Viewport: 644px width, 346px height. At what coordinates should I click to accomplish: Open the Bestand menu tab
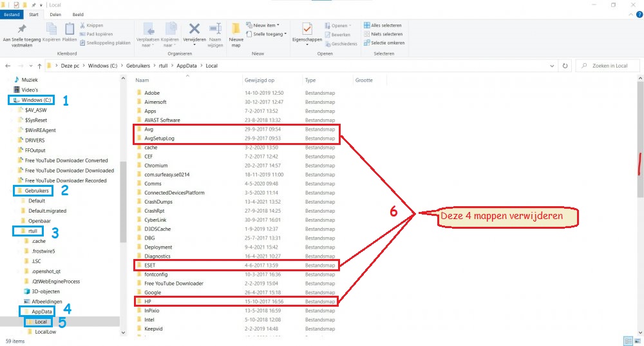click(x=13, y=14)
